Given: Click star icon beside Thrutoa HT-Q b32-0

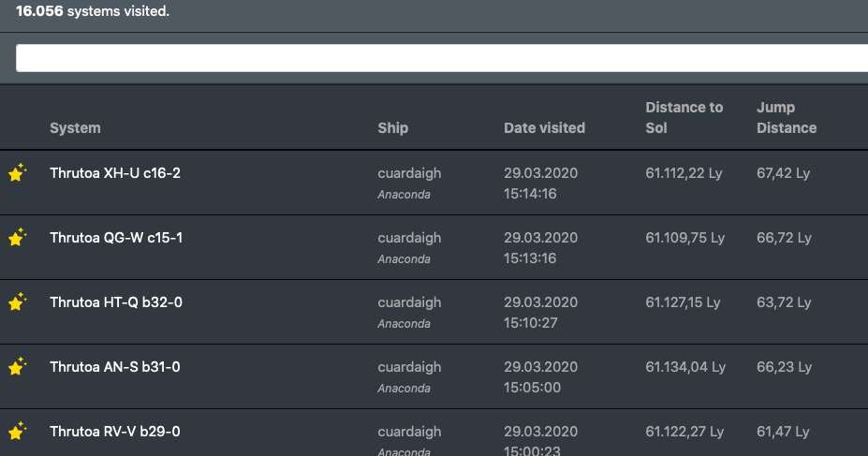Looking at the screenshot, I should coord(17,302).
